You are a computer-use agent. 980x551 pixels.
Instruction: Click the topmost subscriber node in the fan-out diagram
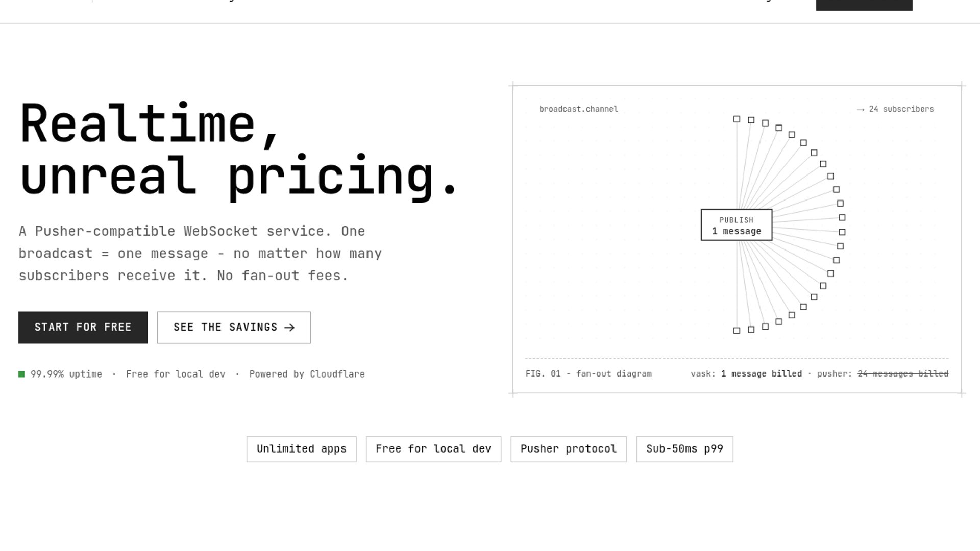737,119
